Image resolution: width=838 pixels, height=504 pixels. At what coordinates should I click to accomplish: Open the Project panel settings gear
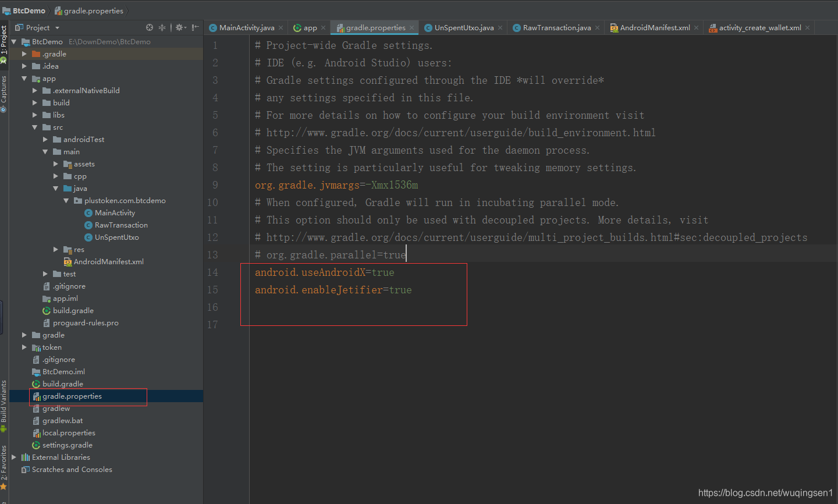point(179,27)
